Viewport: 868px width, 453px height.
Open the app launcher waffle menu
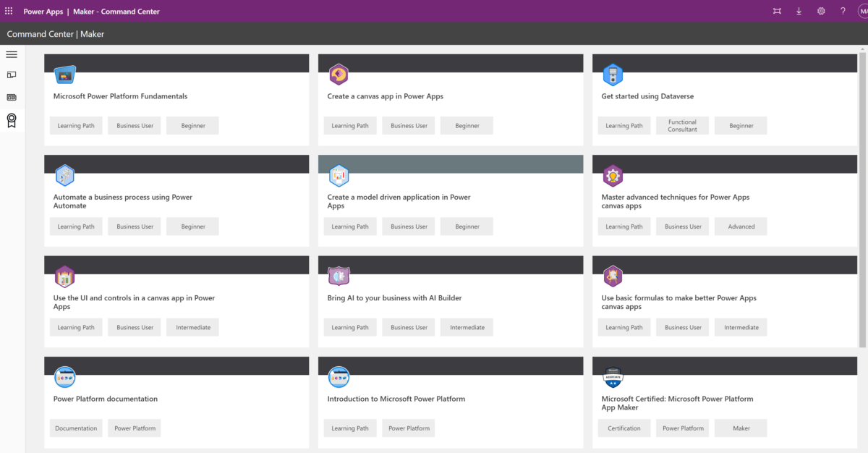[x=8, y=11]
